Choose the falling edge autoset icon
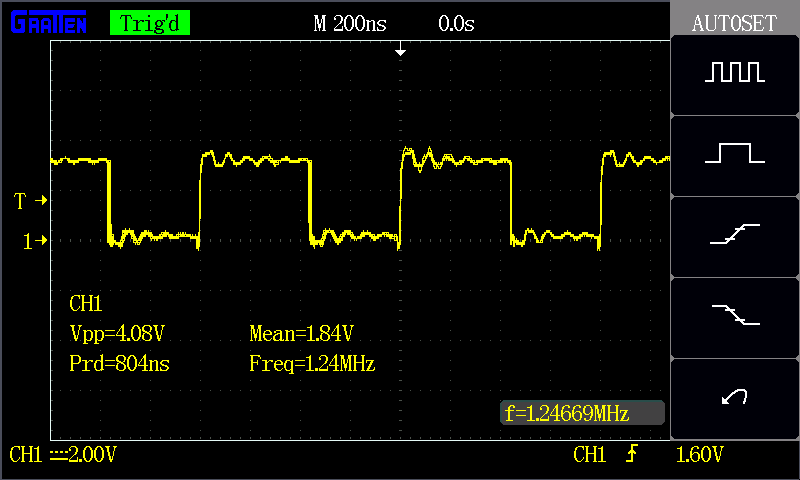 [x=735, y=316]
